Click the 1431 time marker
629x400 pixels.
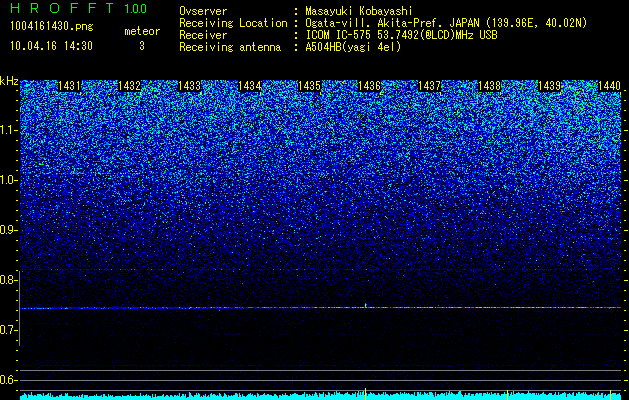(69, 86)
